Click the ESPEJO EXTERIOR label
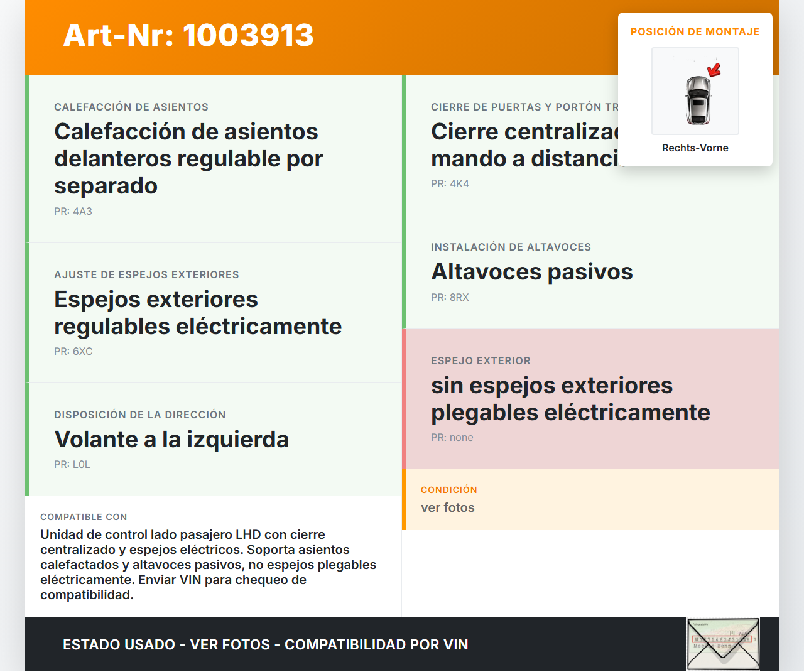804x672 pixels. pyautogui.click(x=481, y=360)
